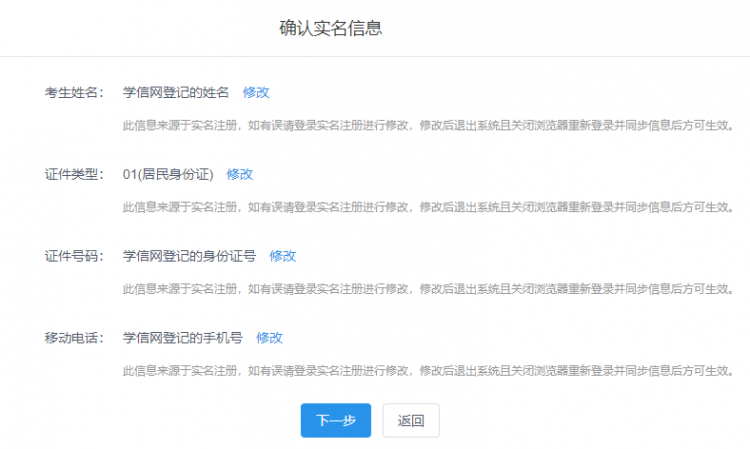The width and height of the screenshot is (750, 449).
Task: Select the 01(居民身份证) value text
Action: coord(168,174)
